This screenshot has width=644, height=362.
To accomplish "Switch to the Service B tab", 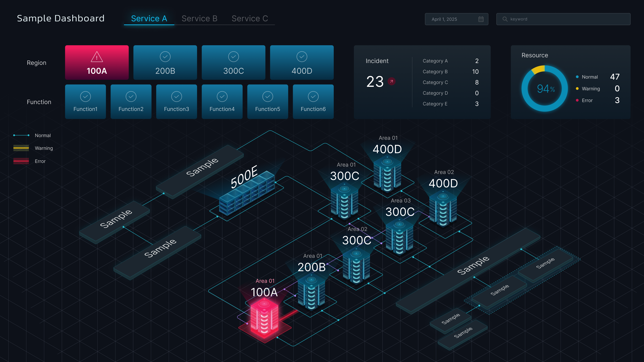I will point(199,18).
